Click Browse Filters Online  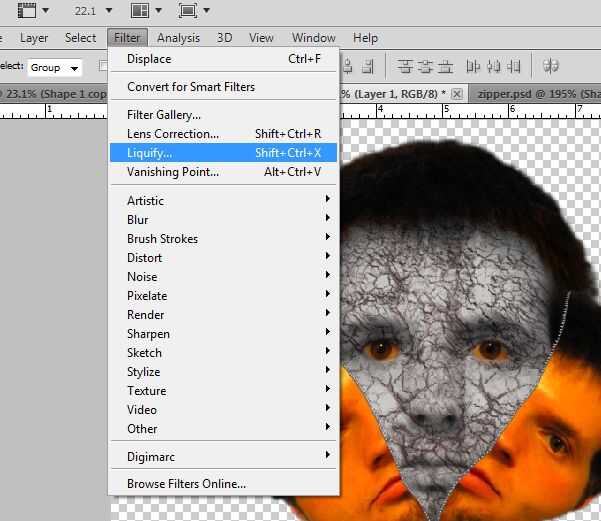[223, 484]
